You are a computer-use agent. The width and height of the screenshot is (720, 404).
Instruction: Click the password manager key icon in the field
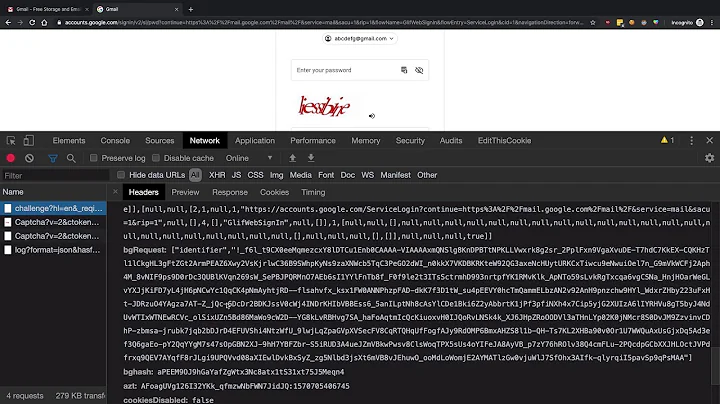pos(404,70)
